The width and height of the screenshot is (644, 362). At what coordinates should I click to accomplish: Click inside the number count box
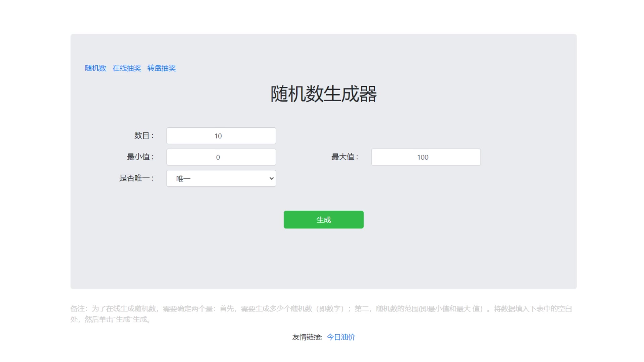221,135
